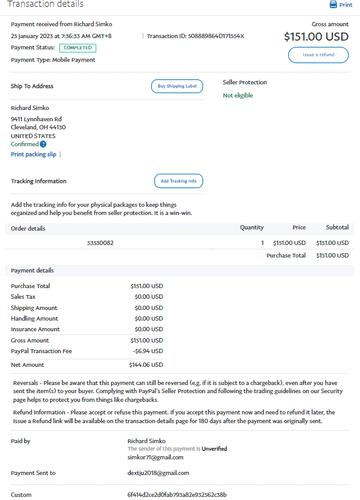Click the Cleveland, OH 44130 address line

point(38,127)
